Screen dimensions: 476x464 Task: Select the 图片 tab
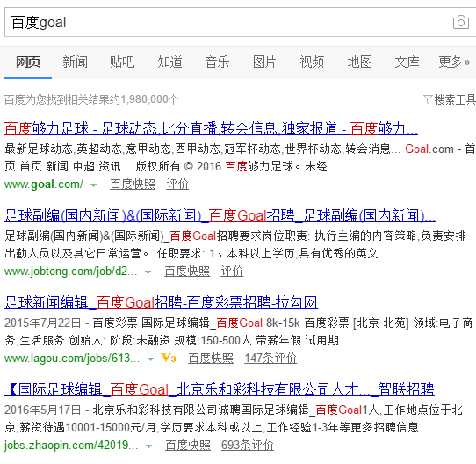pos(264,62)
